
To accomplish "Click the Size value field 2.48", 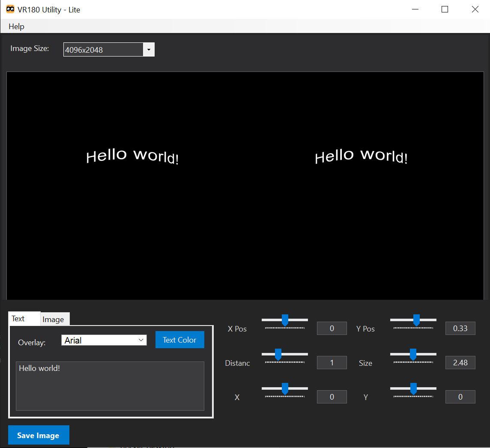I will pos(460,362).
